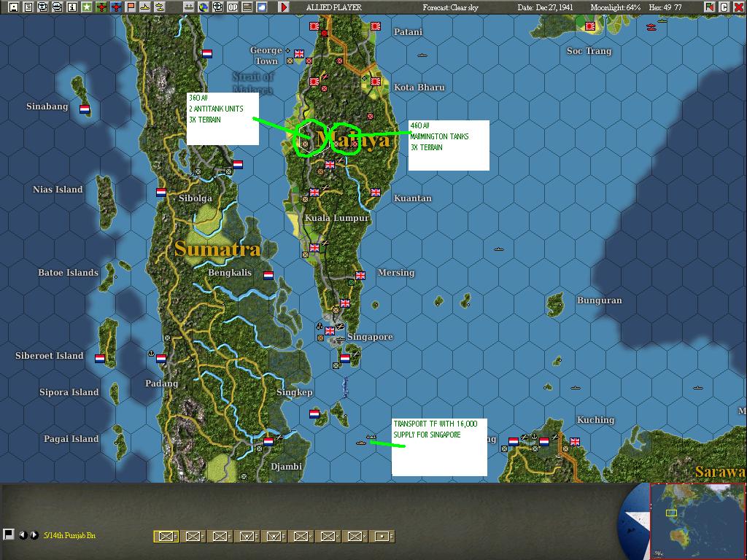This screenshot has width=747, height=560.
Task: Click the Bunguran island label
Action: click(x=600, y=300)
